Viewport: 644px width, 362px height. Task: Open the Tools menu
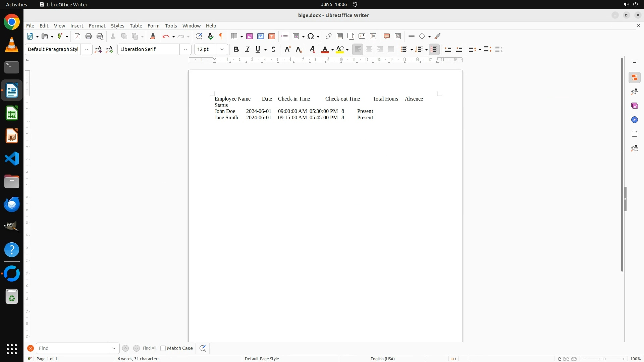pyautogui.click(x=171, y=25)
